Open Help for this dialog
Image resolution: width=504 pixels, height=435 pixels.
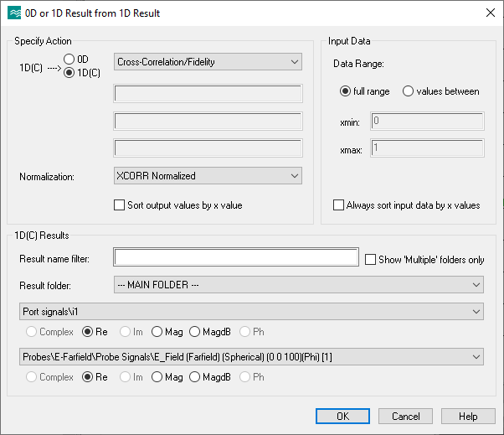pyautogui.click(x=468, y=417)
